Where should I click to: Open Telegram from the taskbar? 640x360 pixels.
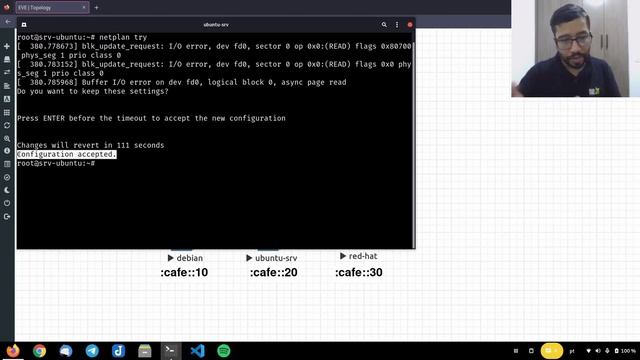tap(92, 351)
